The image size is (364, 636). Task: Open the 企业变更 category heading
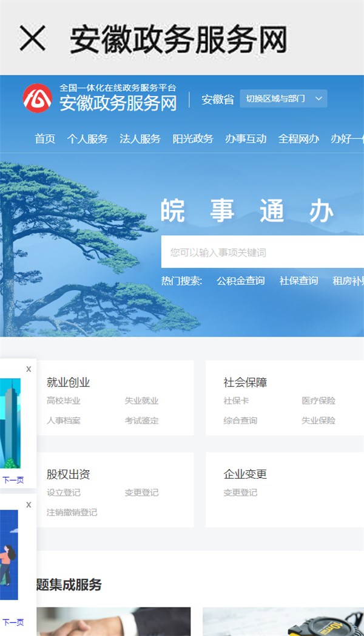tap(245, 474)
